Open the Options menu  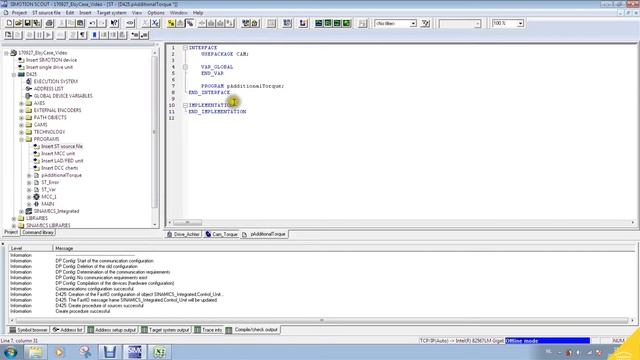156,13
